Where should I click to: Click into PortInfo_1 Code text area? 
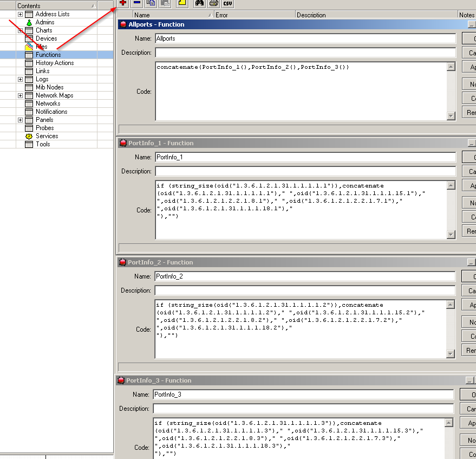[x=301, y=210]
